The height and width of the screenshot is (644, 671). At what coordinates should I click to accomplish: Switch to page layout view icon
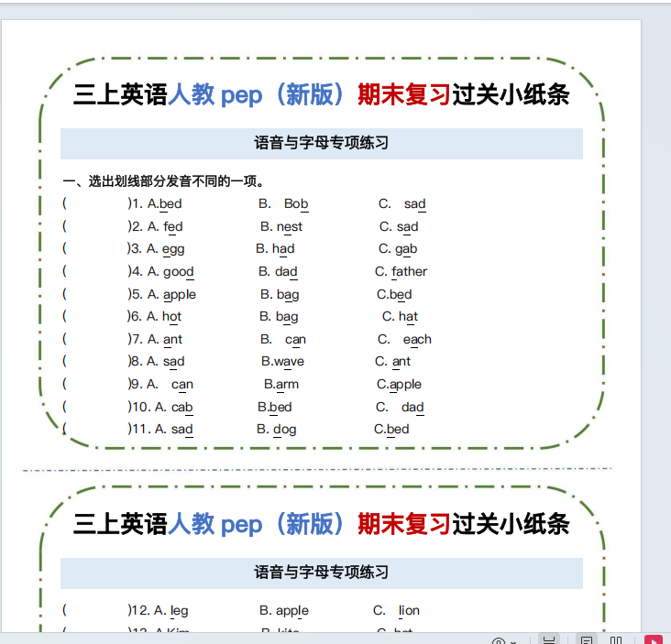548,639
